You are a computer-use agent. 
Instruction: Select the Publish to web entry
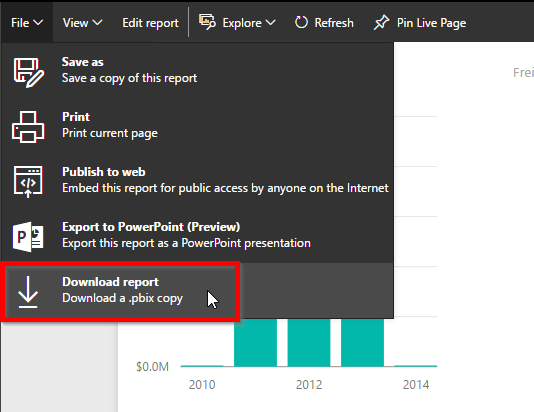198,180
